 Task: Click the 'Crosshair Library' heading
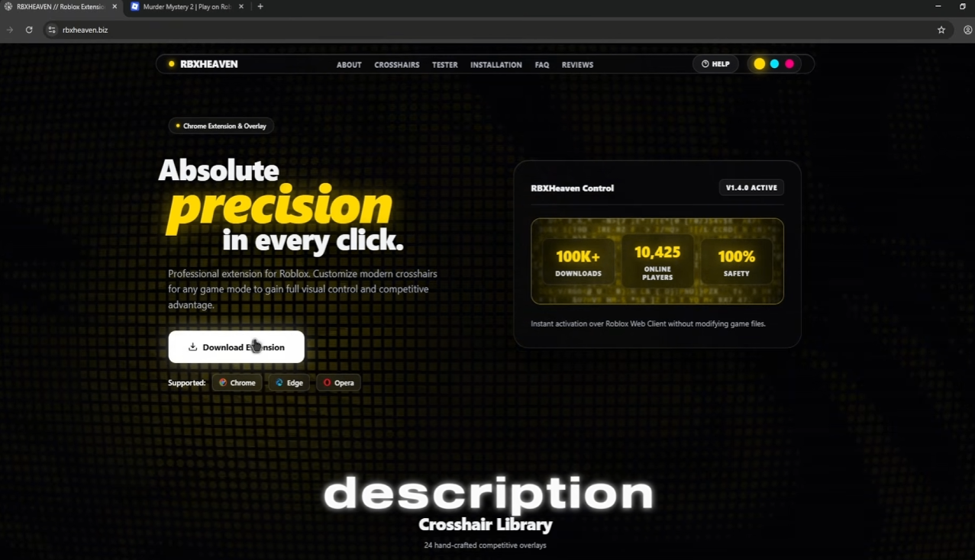pyautogui.click(x=486, y=525)
